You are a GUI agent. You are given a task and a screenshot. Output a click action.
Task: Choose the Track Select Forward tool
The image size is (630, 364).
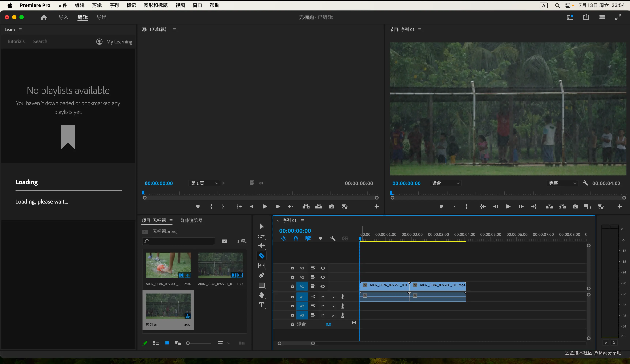point(261,236)
